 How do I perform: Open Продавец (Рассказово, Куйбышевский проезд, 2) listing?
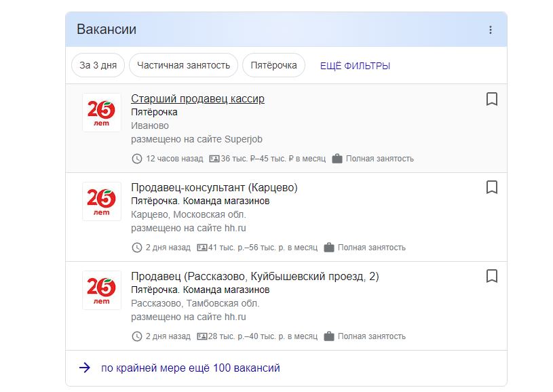tap(255, 277)
